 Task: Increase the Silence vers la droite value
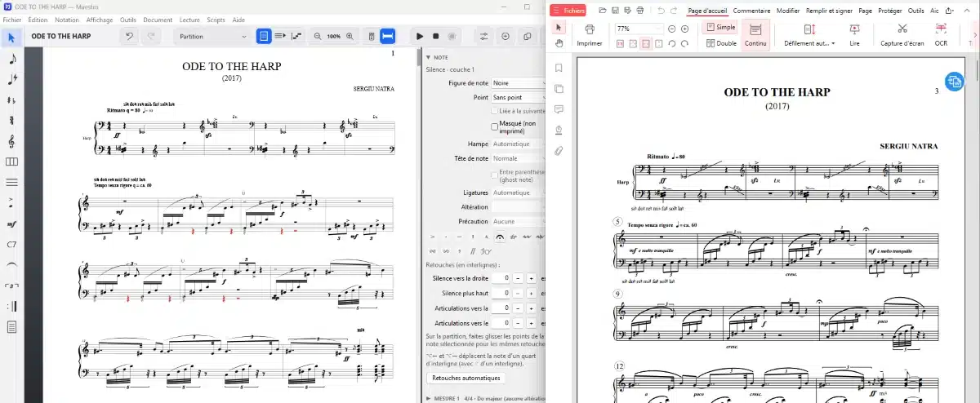point(531,278)
